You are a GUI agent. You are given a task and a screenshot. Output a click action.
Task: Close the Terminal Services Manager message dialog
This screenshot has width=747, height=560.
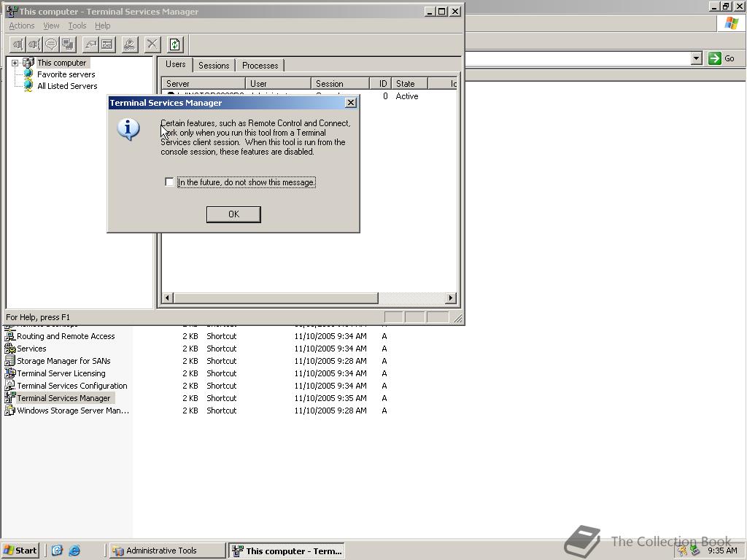[x=351, y=102]
